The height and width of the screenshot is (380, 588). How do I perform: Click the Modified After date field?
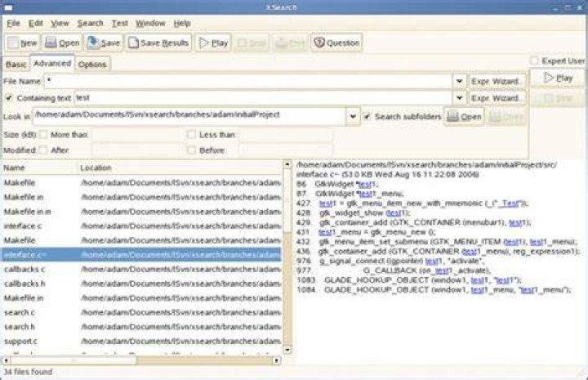137,150
